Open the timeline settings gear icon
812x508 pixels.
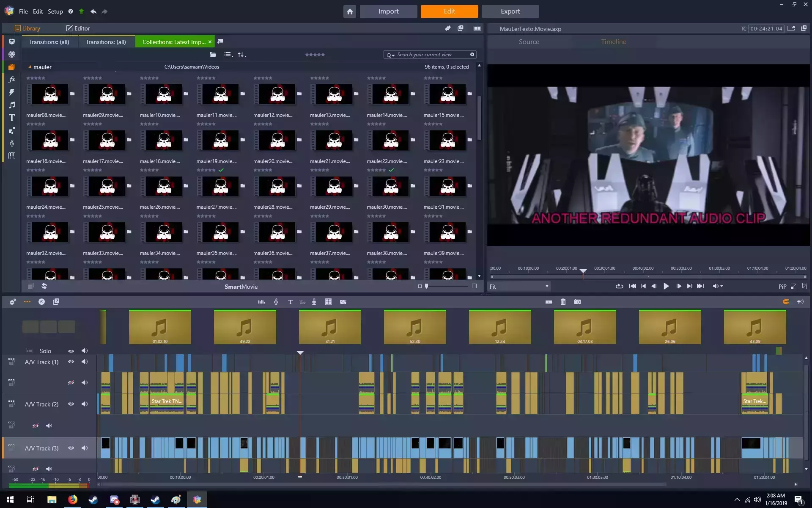13,302
